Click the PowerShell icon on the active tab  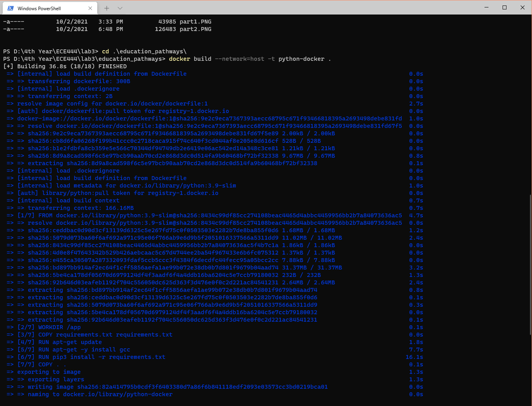(x=9, y=8)
